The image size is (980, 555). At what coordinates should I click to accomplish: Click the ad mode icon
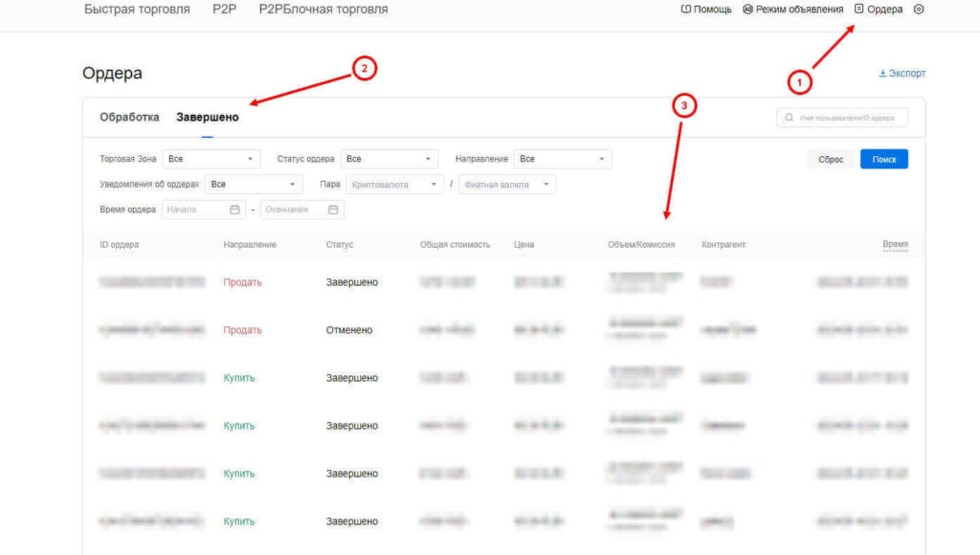747,10
